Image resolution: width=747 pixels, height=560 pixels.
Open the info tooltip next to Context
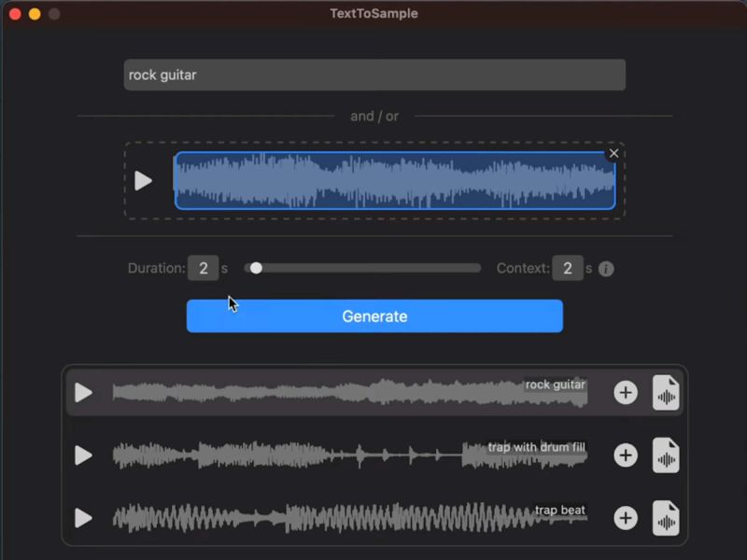(x=605, y=268)
